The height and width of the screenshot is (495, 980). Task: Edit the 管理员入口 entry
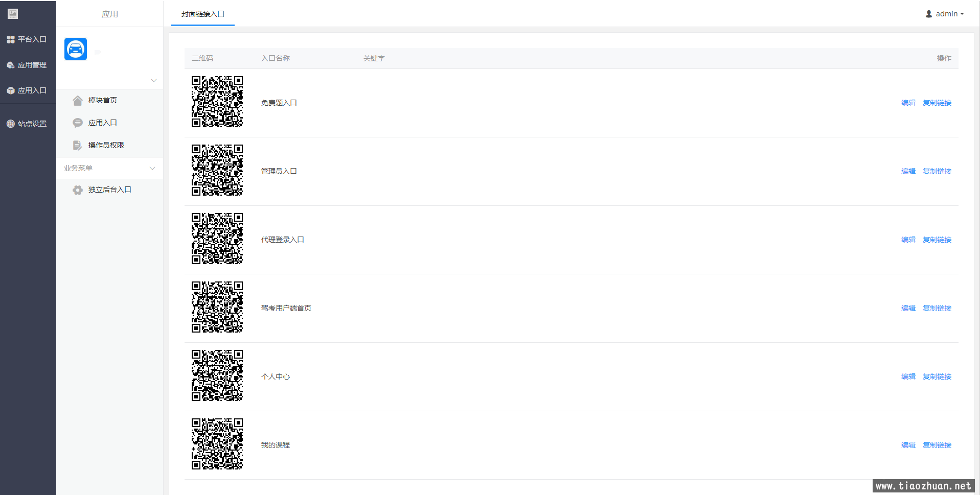[908, 171]
